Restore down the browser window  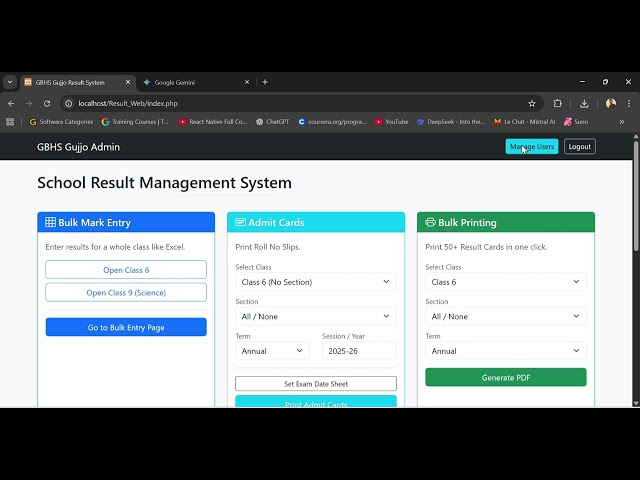(605, 82)
